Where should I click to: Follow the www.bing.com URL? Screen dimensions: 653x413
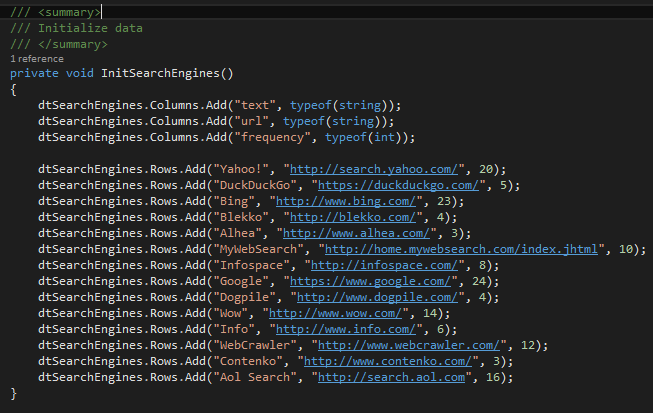pos(346,202)
